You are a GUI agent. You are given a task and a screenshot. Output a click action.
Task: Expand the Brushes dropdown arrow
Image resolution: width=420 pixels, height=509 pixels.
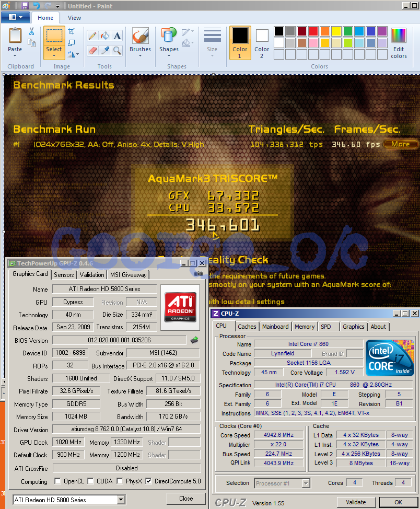click(x=140, y=56)
